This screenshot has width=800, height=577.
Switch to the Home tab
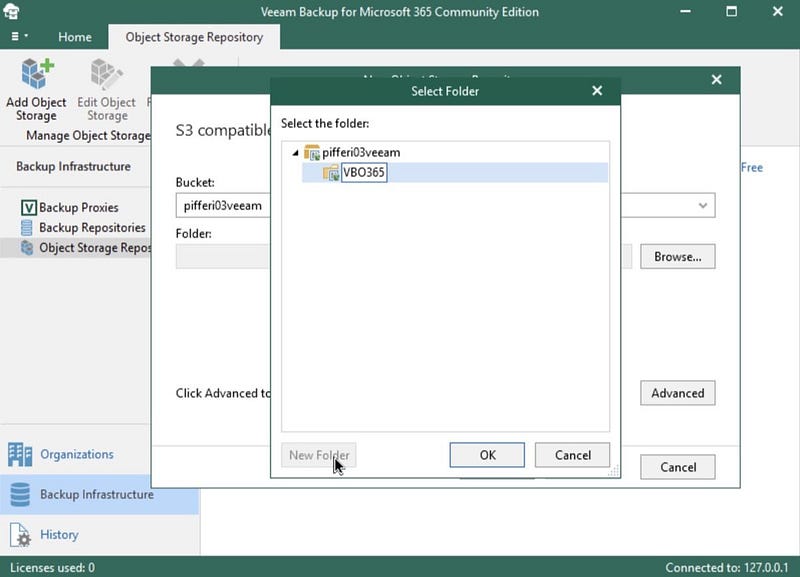75,37
